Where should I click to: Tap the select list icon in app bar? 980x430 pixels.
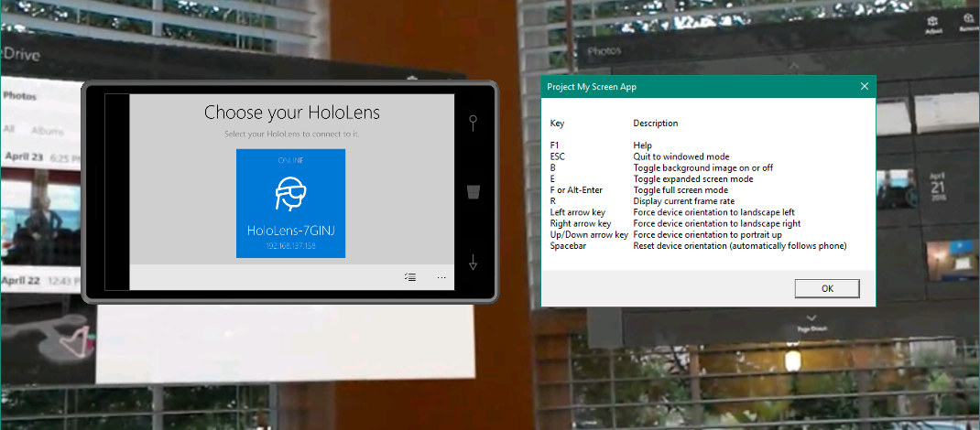click(409, 277)
